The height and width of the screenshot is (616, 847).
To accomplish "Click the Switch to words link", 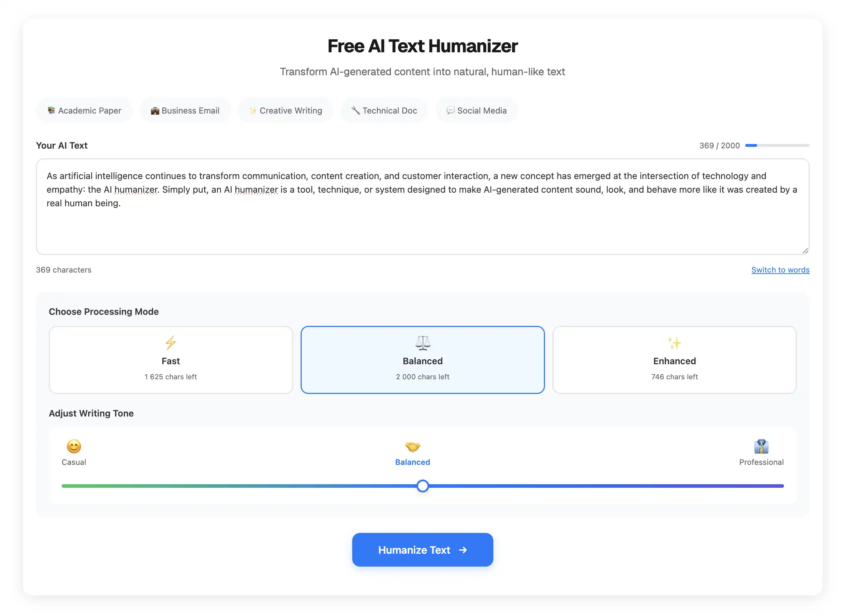I will point(780,270).
